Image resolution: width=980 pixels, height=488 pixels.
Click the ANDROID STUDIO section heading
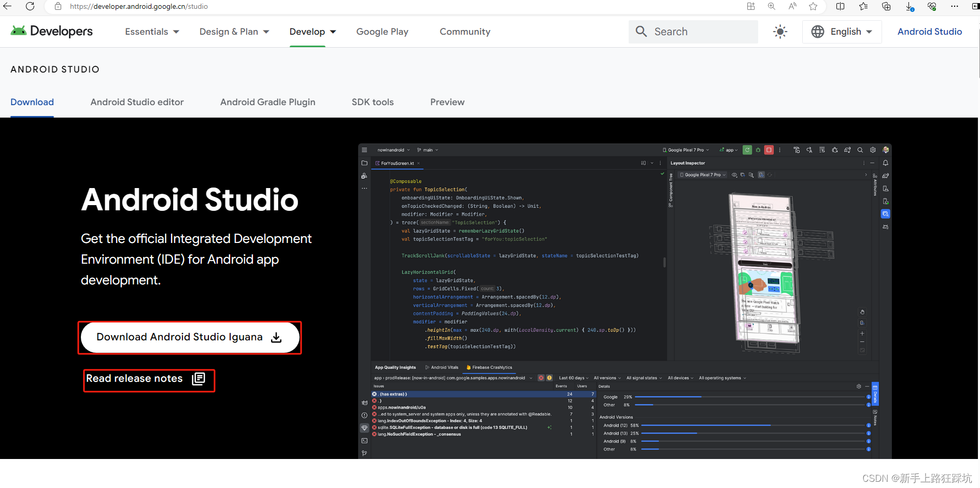(x=55, y=69)
